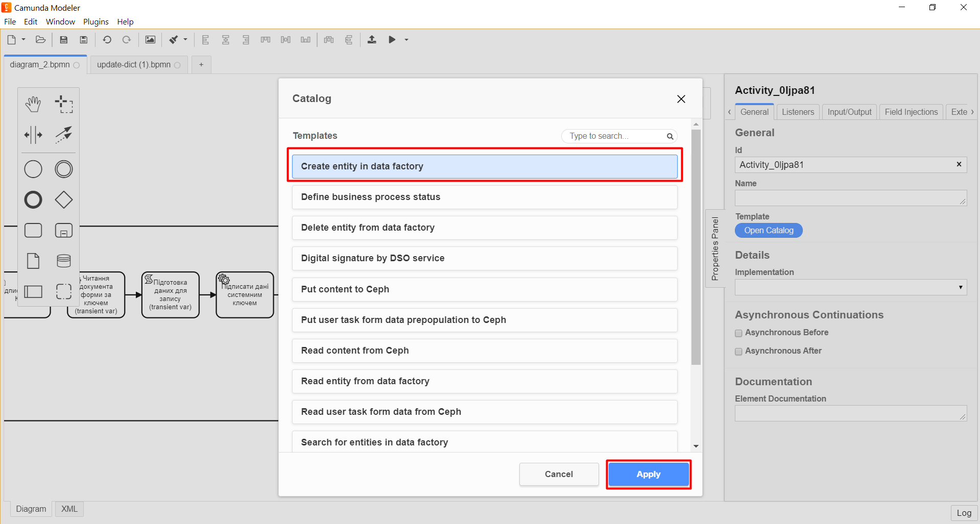The image size is (980, 524).
Task: Export diagram as image
Action: pyautogui.click(x=150, y=40)
